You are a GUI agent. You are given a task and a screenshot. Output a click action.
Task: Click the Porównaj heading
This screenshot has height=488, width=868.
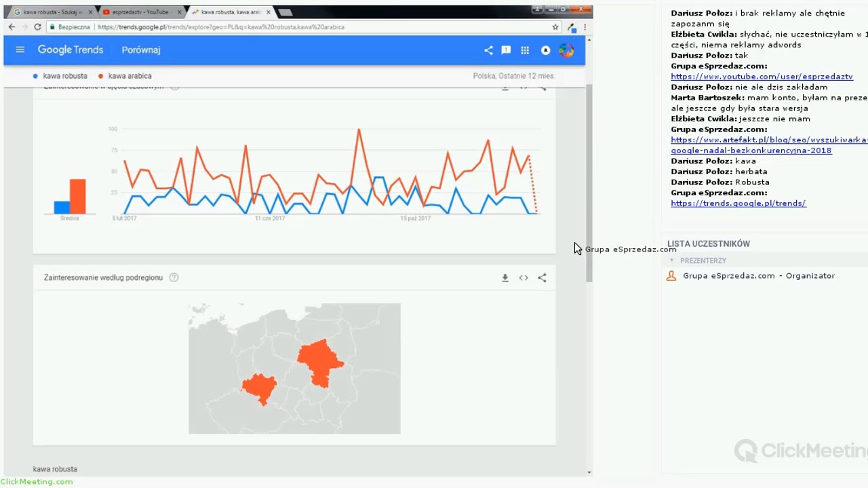click(x=141, y=50)
